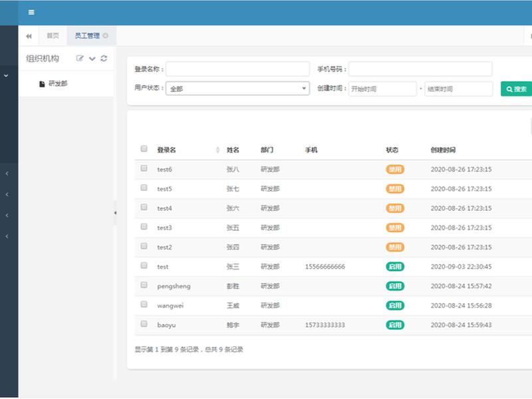This screenshot has width=532, height=399.
Task: Check the row checkbox for test6
Action: point(144,168)
